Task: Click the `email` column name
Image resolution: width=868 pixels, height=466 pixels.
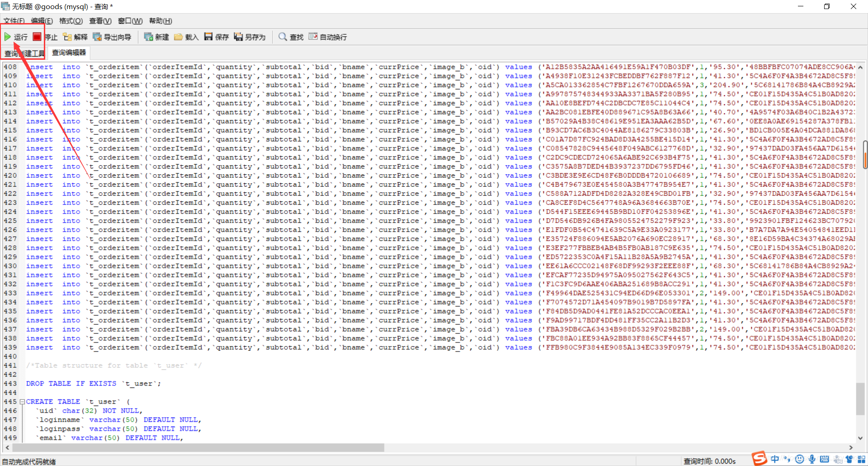Action: pos(51,438)
